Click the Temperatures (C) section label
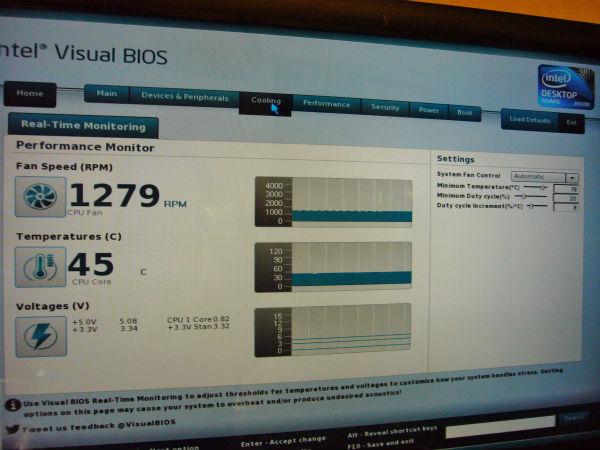Image resolution: width=600 pixels, height=450 pixels. pos(69,236)
